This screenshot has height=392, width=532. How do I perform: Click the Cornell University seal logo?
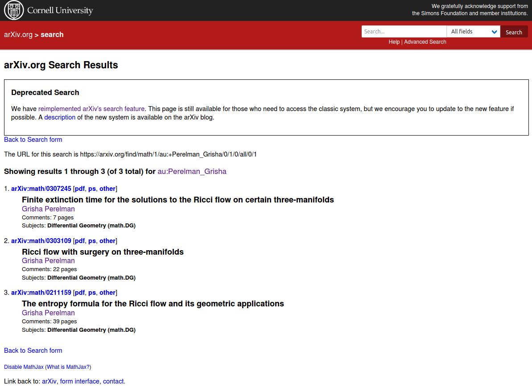tap(14, 10)
